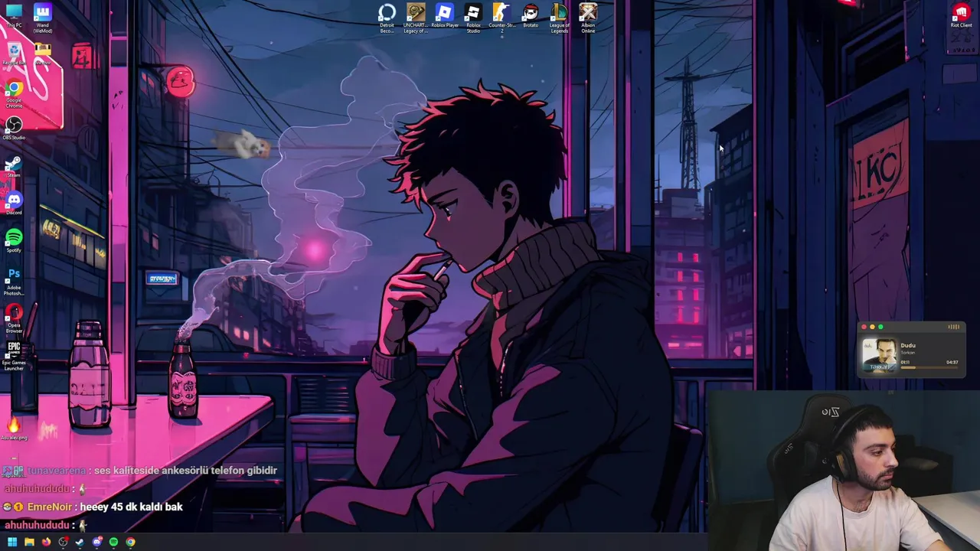The width and height of the screenshot is (980, 551).
Task: Launch the Roblox Player desktop shortcut
Action: click(x=444, y=16)
